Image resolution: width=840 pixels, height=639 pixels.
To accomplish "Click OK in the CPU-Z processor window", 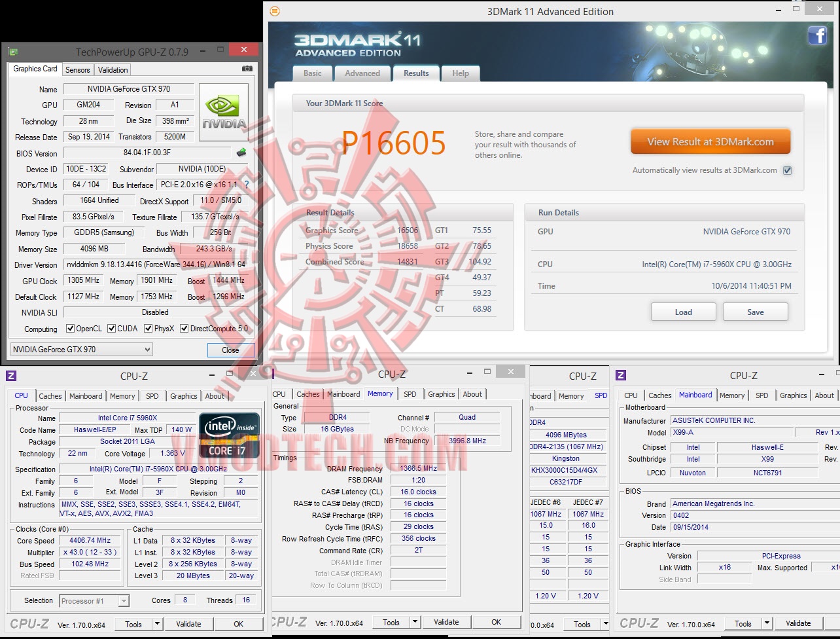I will point(239,624).
